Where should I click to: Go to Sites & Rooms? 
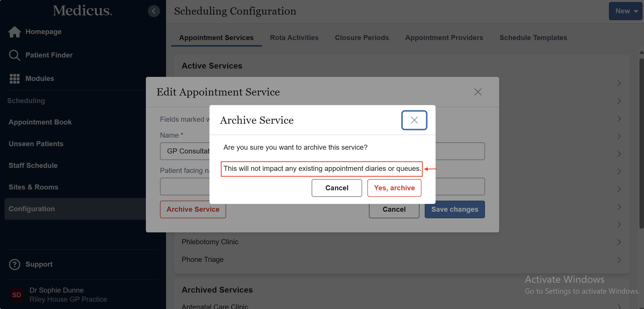click(33, 187)
